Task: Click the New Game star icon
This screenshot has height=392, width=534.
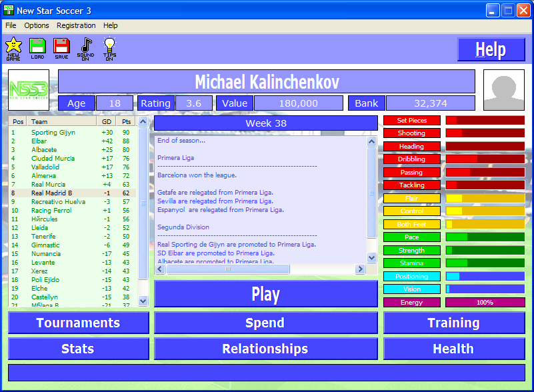Action: (13, 48)
